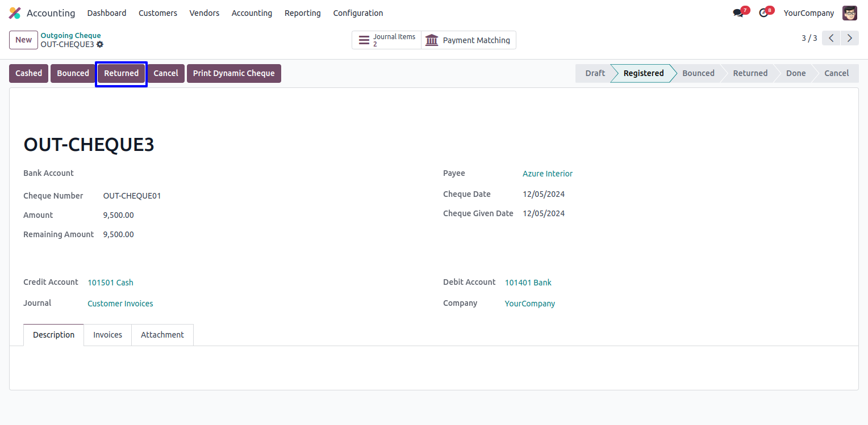
Task: Go to next record arrow
Action: [849, 39]
